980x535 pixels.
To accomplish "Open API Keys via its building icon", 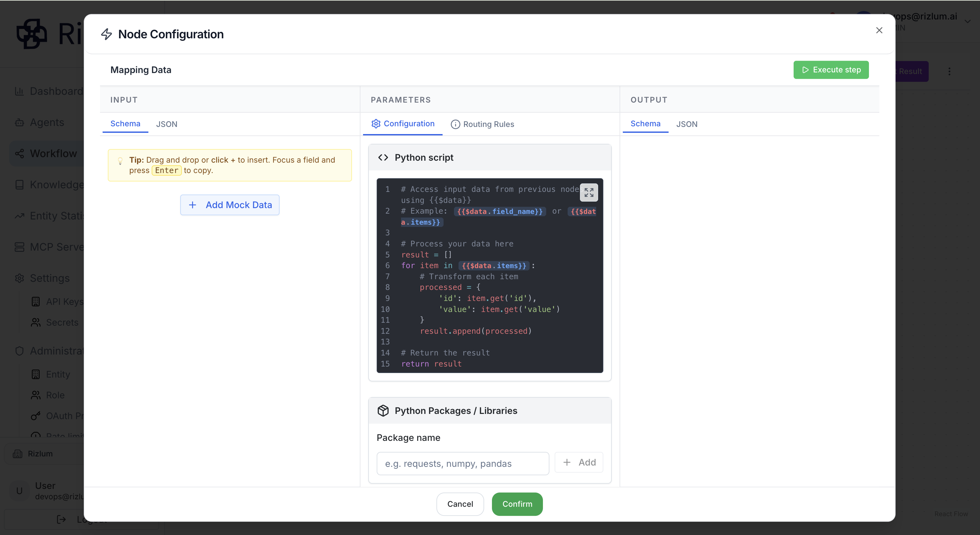I will tap(35, 302).
